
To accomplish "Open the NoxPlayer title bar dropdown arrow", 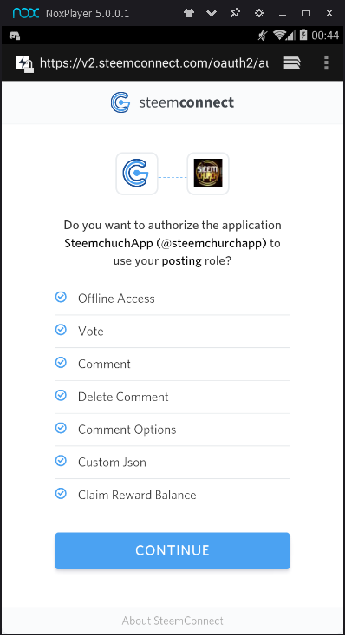I will click(212, 14).
